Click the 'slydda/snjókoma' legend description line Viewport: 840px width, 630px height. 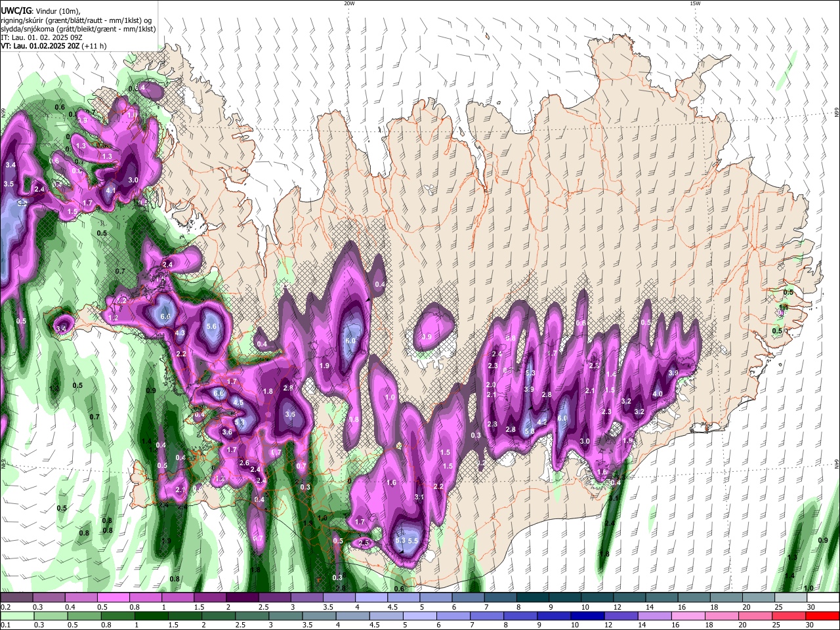78,29
